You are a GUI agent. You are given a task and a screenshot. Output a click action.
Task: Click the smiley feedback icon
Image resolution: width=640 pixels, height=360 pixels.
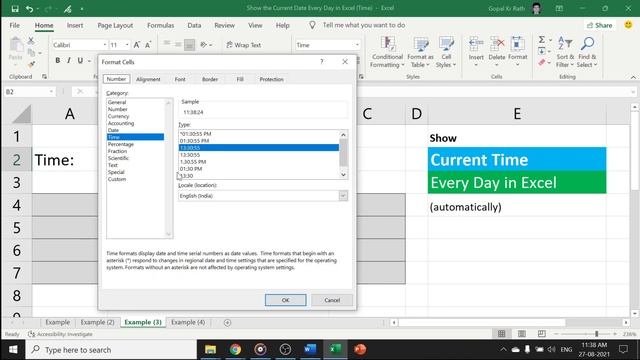pos(629,25)
